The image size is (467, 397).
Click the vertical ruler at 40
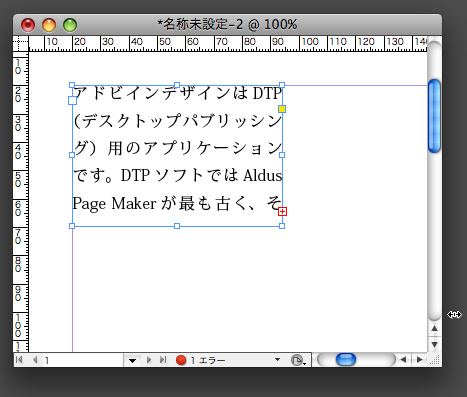pos(18,151)
